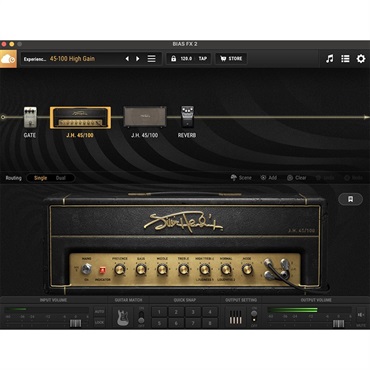Select the J.H. 45/100 amp head

[x=80, y=117]
